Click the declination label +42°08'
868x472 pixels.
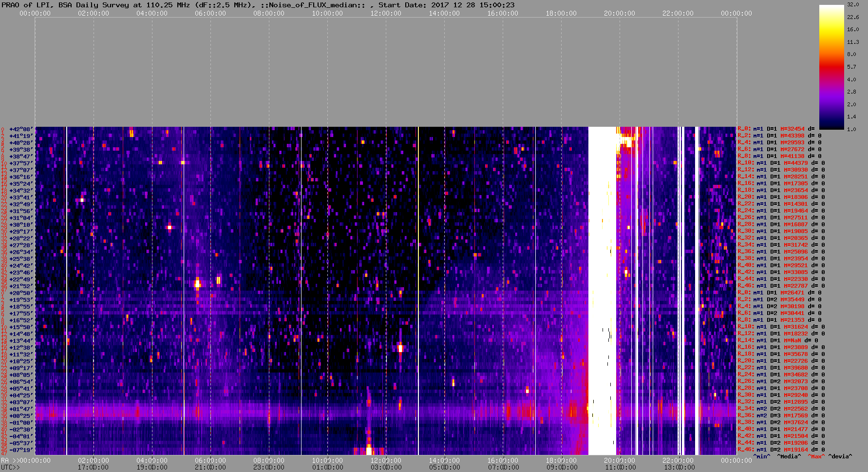click(21, 129)
